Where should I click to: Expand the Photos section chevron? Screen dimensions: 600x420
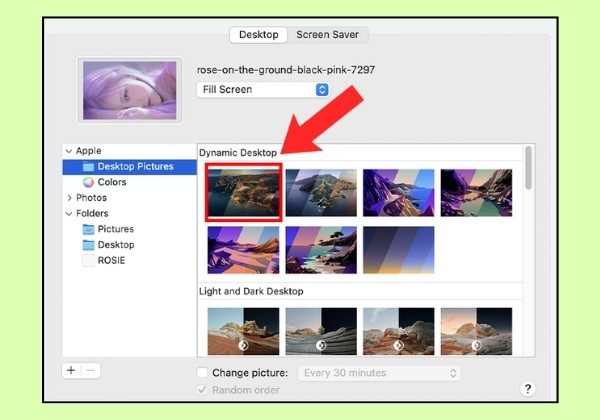click(69, 198)
